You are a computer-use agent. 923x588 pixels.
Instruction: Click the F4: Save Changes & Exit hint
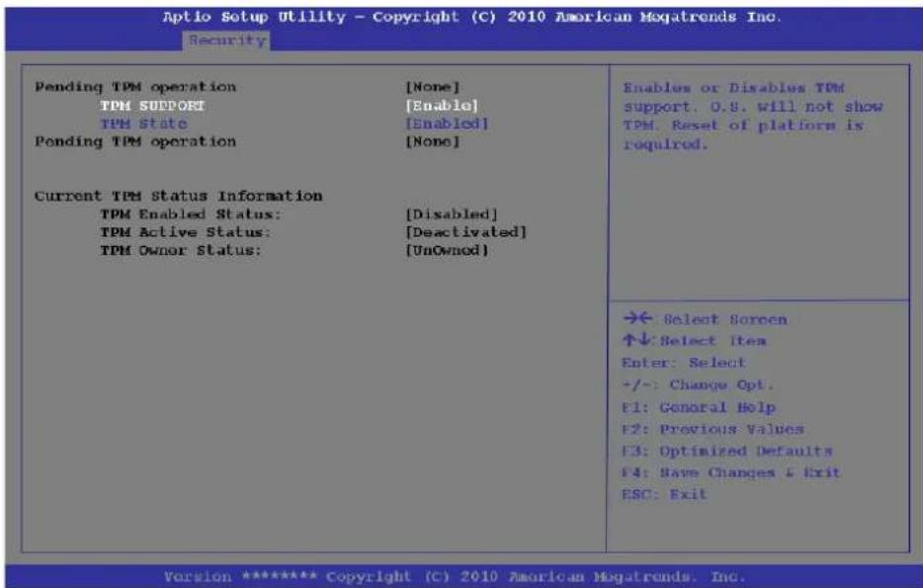tap(730, 472)
